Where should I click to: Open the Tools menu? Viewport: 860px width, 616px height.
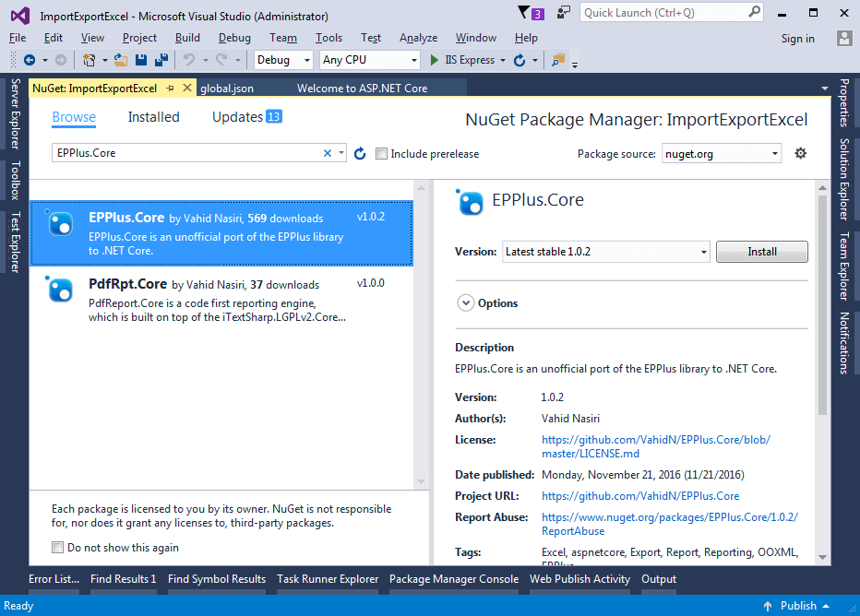click(x=328, y=38)
